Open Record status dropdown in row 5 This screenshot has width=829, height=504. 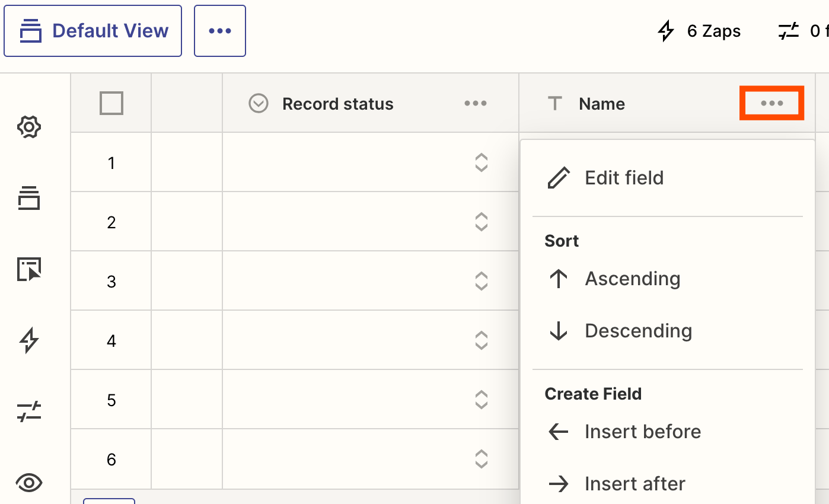pos(482,400)
